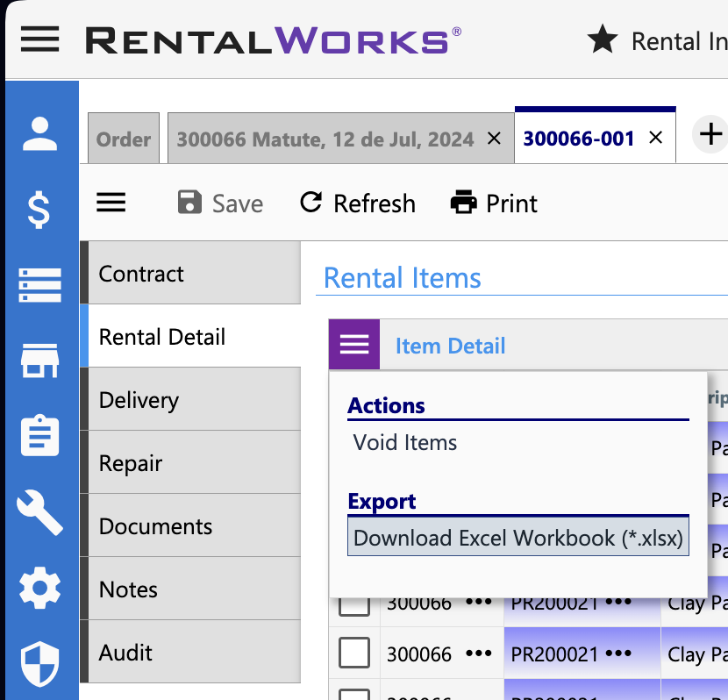Switch to the Order tab
The height and width of the screenshot is (700, 728).
124,139
